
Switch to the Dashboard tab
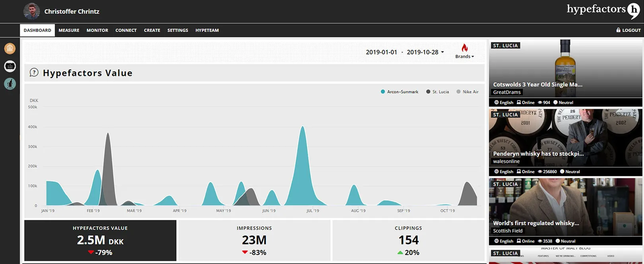pos(37,30)
